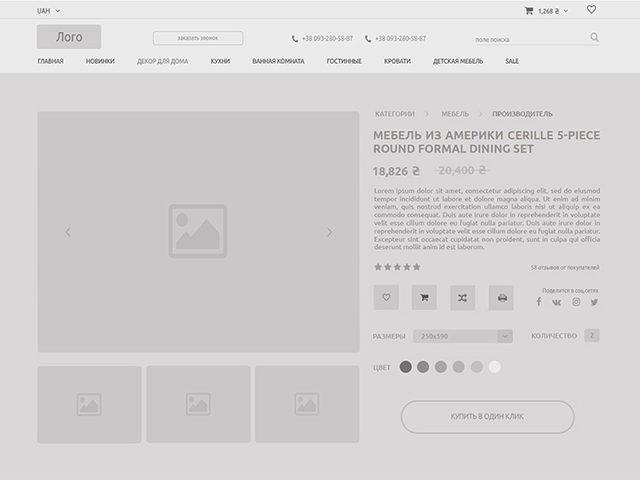
Task: Click the crossed-out old price 20,400
Action: pos(462,170)
